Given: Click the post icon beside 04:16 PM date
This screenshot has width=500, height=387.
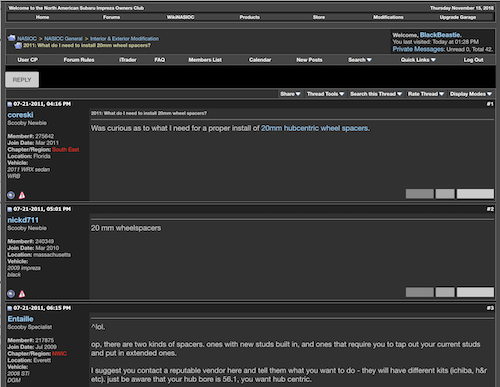Looking at the screenshot, I should (10, 104).
